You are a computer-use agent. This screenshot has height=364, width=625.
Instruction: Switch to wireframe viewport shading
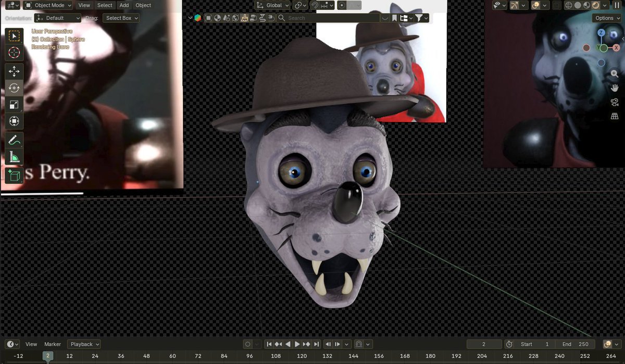click(x=569, y=5)
